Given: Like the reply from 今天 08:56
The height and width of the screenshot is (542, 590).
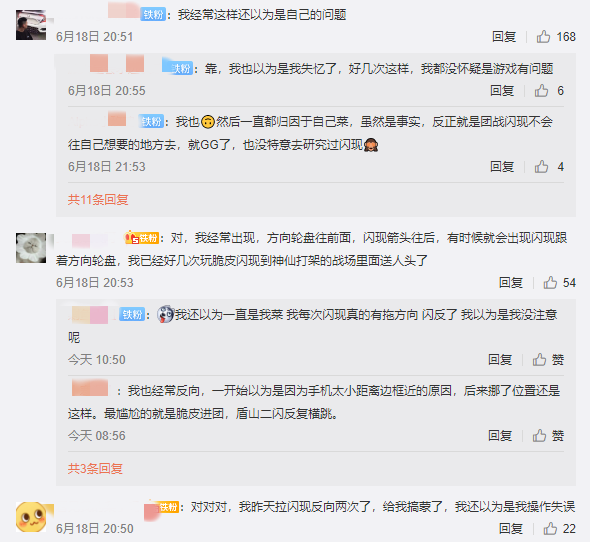Looking at the screenshot, I should pos(539,435).
